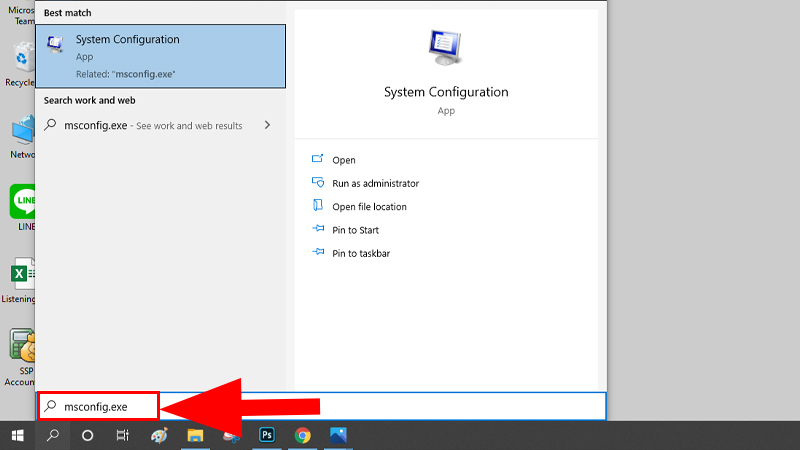Choose Pin to taskbar
This screenshot has height=450, width=800.
click(x=361, y=254)
